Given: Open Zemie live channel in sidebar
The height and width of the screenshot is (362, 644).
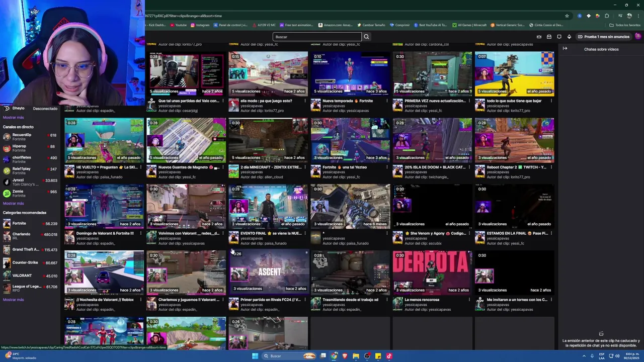Looking at the screenshot, I should point(29,194).
